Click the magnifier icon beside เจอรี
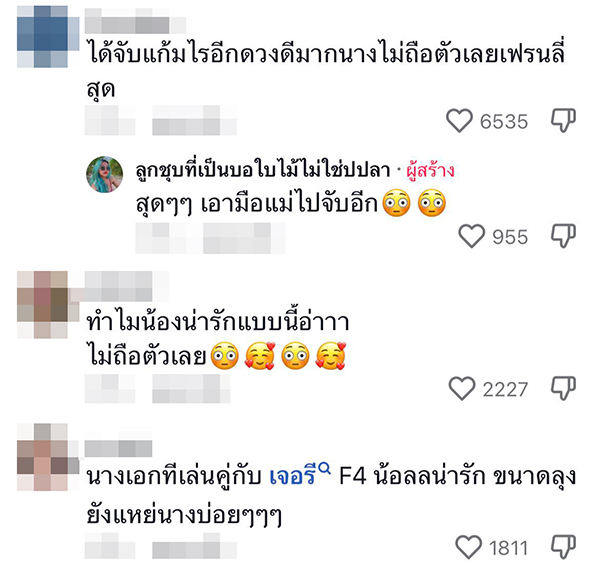 tap(324, 468)
